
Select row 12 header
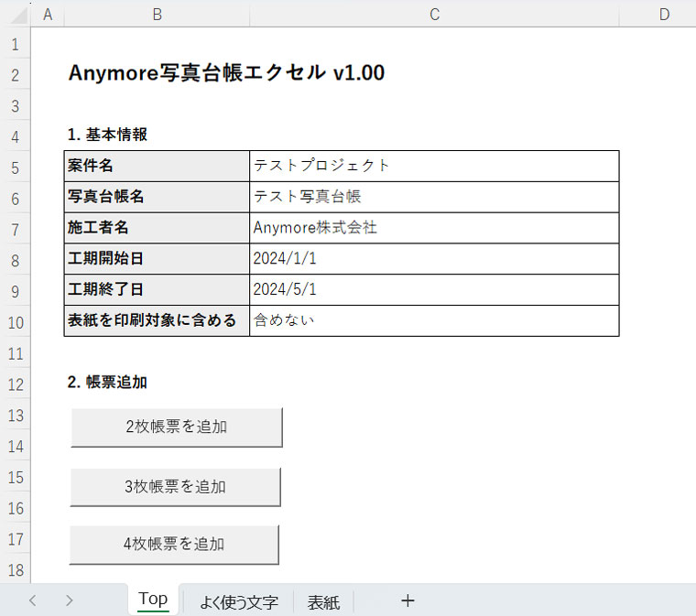[x=15, y=384]
